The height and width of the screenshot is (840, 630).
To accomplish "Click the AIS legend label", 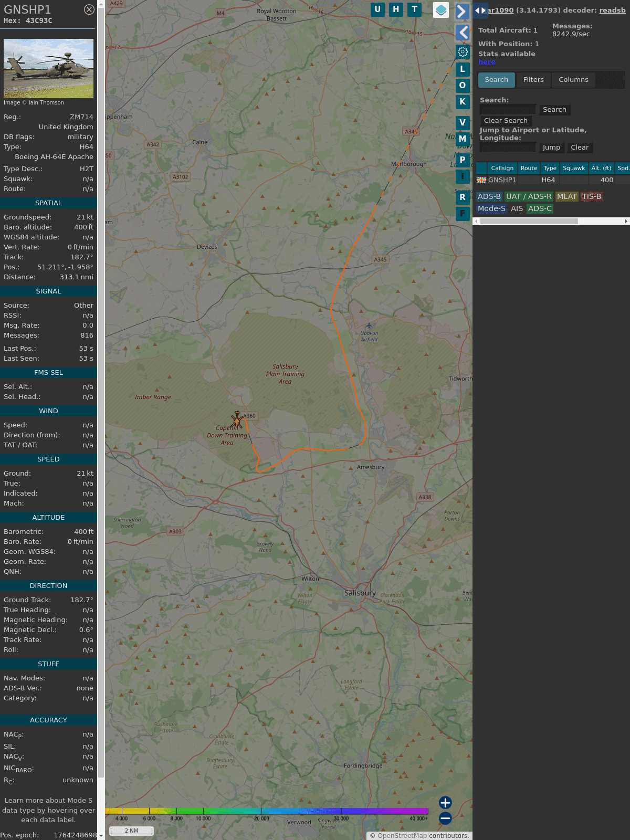I will (x=517, y=208).
